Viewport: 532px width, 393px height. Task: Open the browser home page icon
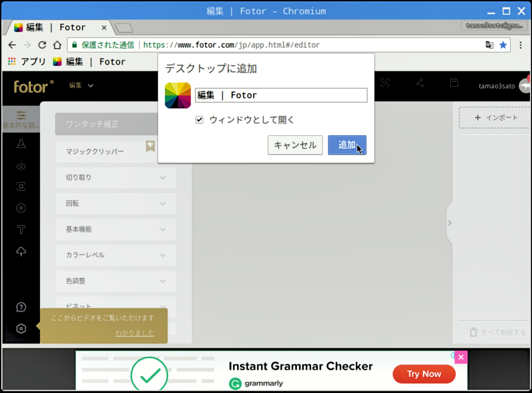(57, 45)
